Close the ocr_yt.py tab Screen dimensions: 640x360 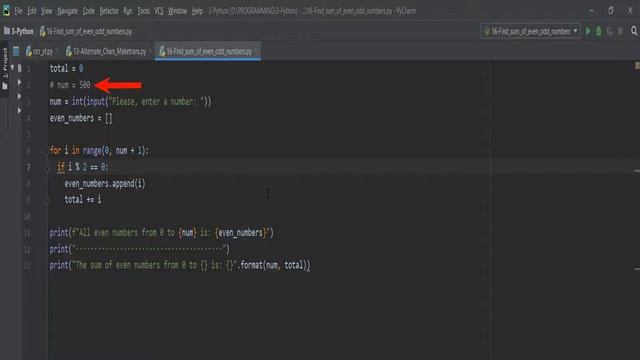(57, 51)
